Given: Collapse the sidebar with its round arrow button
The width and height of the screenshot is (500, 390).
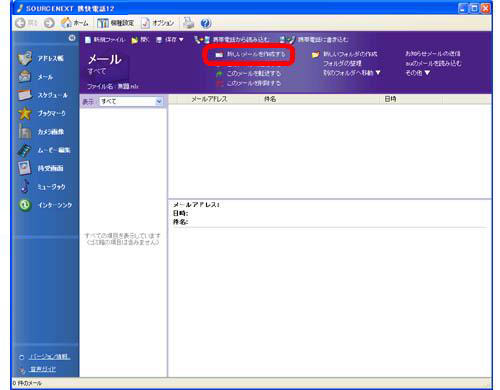Looking at the screenshot, I should pyautogui.click(x=72, y=38).
